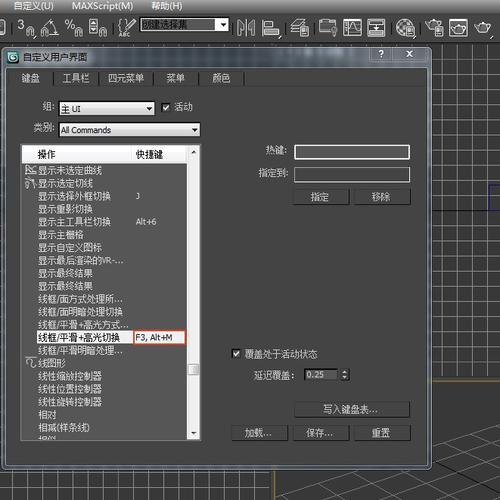This screenshot has height=500, width=500.
Task: Open the 帮助(H) menu
Action: (x=167, y=6)
